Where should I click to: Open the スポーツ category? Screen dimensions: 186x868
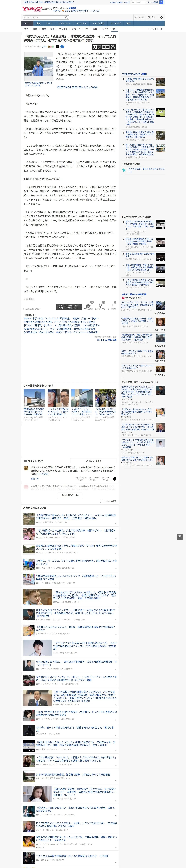tap(76, 29)
